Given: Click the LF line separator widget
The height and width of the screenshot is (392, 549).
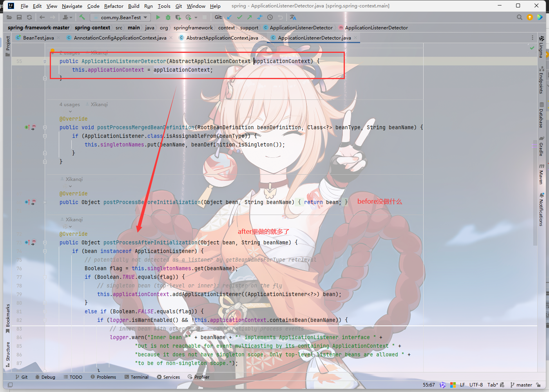Looking at the screenshot, I should click(x=462, y=385).
